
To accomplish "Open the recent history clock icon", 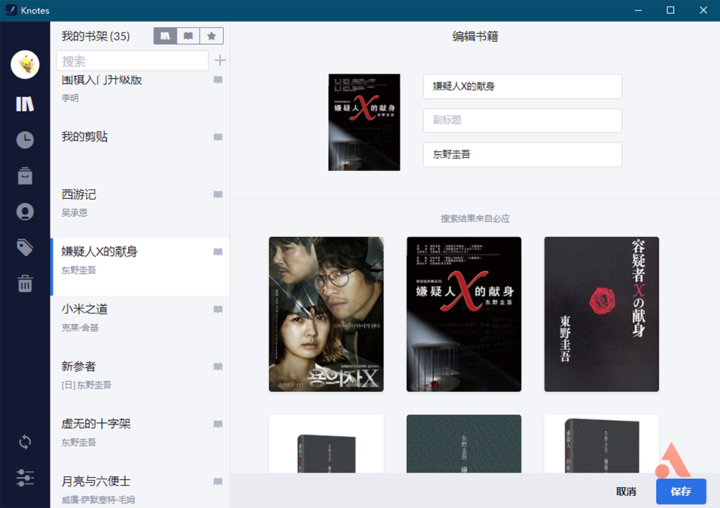I will tap(25, 140).
